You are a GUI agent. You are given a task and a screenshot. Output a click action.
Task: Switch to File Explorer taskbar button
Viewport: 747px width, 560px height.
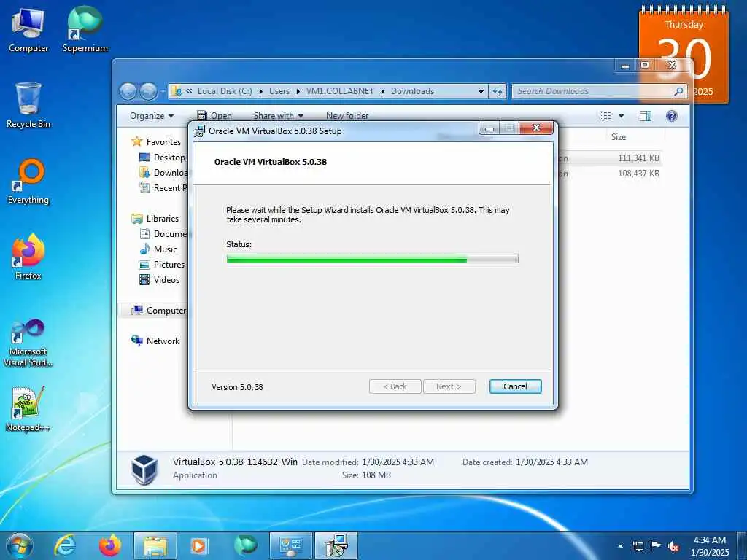click(155, 545)
